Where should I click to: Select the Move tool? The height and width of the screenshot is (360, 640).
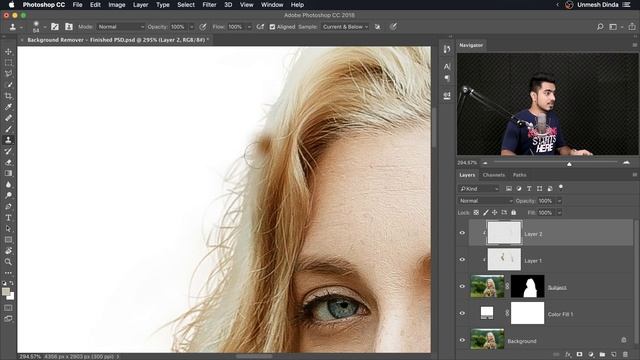click(8, 52)
